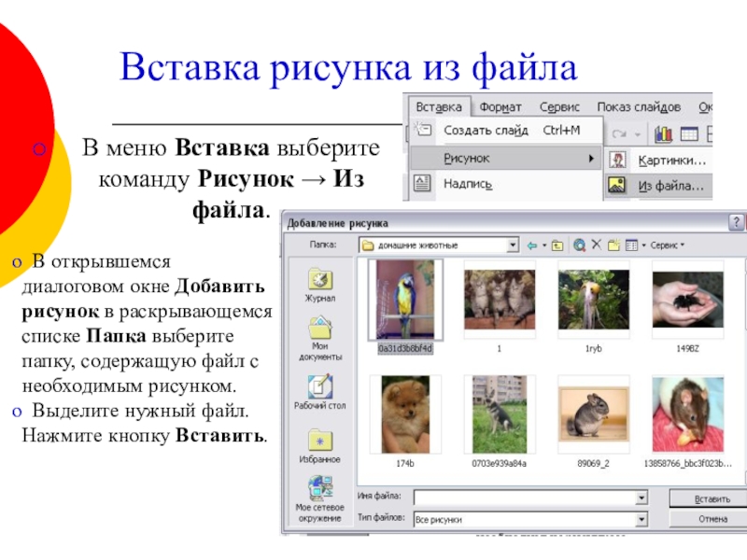
Task: Select Картинки… submenu item
Action: coord(659,161)
